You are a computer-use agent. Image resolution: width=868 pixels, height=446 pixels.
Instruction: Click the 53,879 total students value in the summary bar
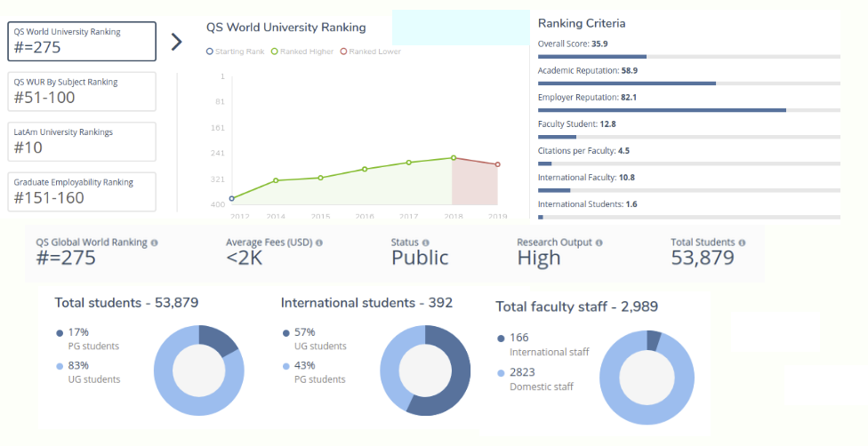(x=703, y=258)
